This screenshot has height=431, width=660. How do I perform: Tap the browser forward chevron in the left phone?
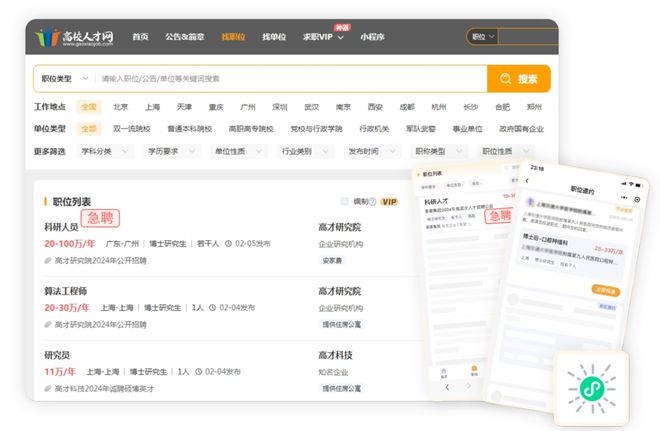[468, 386]
